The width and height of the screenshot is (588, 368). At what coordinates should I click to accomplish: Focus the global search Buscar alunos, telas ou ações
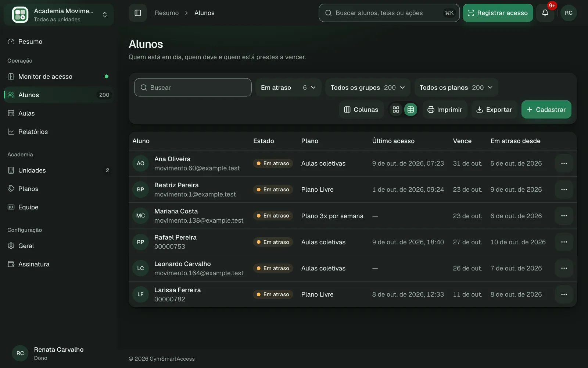389,13
